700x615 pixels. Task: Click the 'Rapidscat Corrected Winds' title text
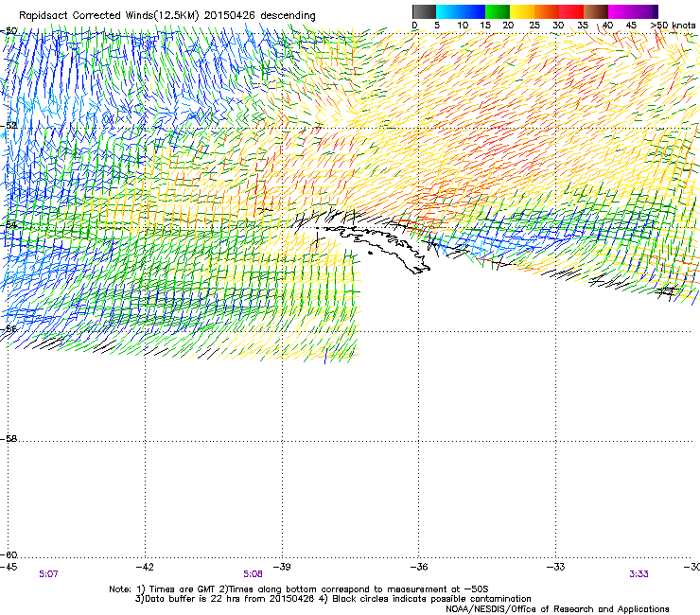[x=108, y=16]
